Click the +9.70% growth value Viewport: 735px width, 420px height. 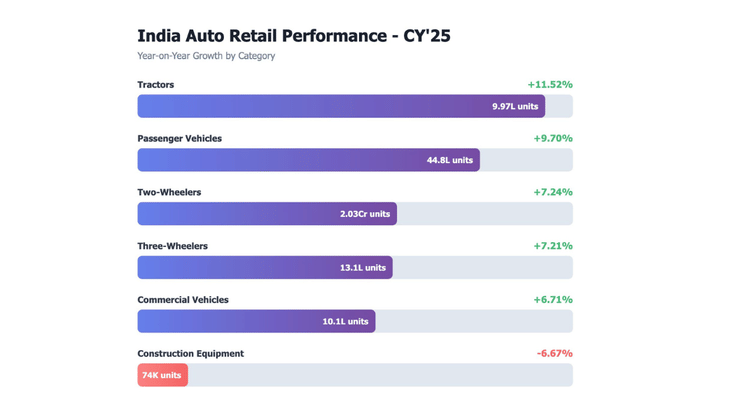pos(553,139)
